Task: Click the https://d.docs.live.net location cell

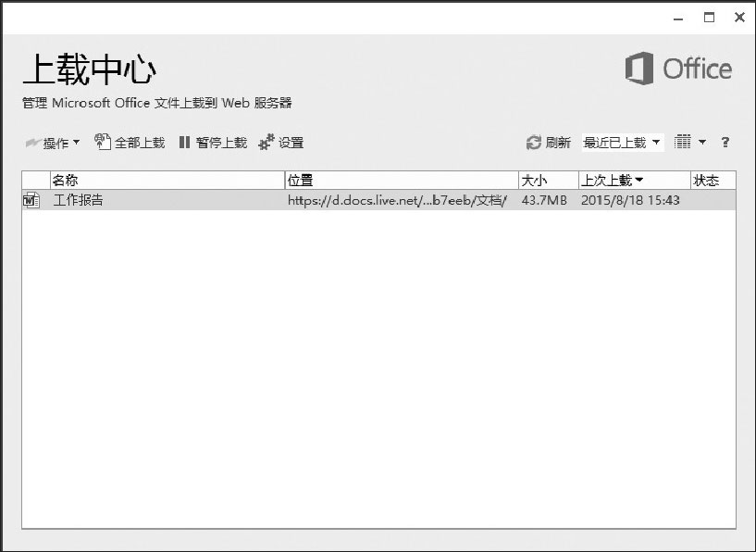Action: click(x=397, y=200)
